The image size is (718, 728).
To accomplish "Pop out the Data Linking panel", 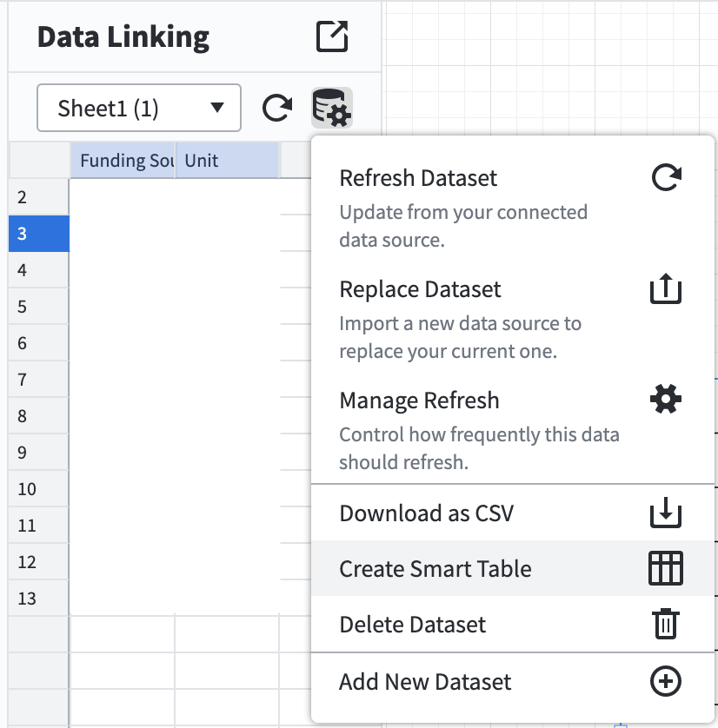I will (330, 36).
